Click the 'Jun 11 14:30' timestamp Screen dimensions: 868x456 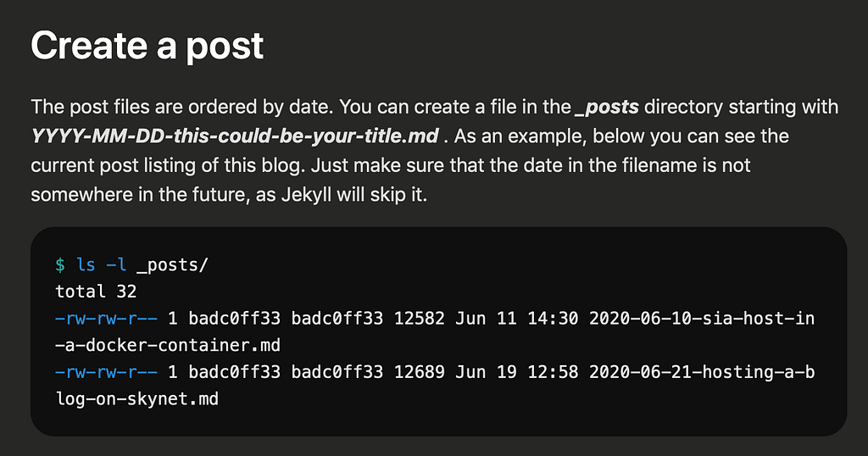(516, 318)
